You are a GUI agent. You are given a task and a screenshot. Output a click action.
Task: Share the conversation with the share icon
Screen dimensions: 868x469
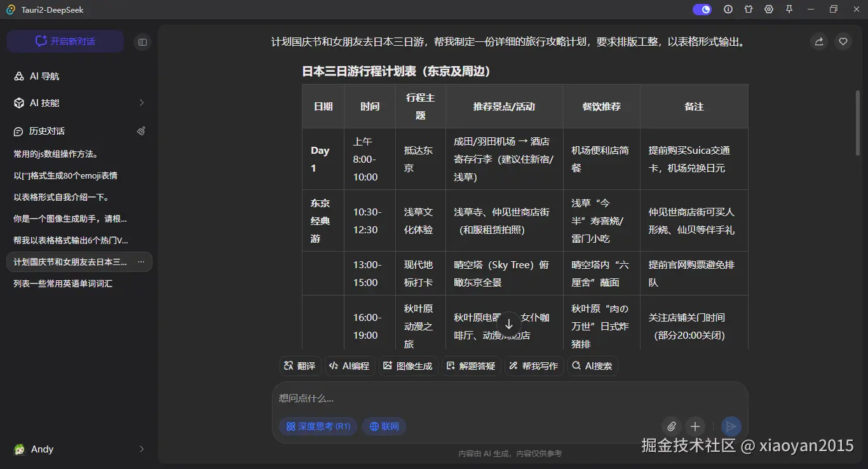tap(818, 41)
